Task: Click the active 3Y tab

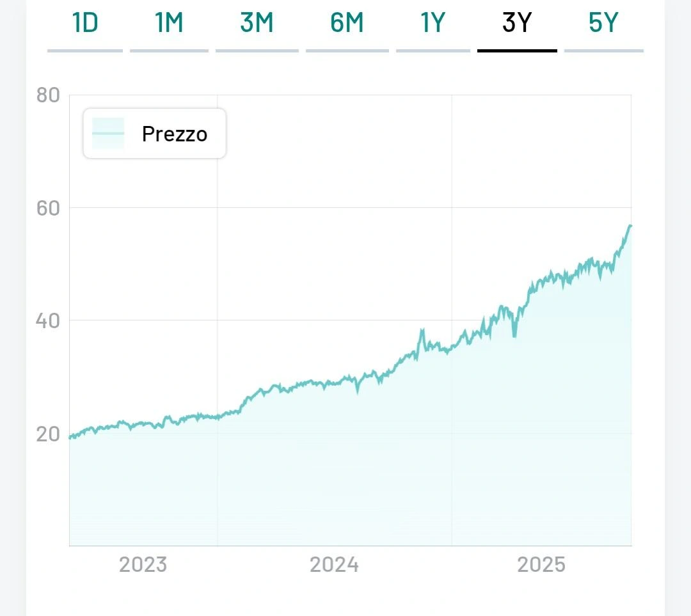Action: coord(517,24)
